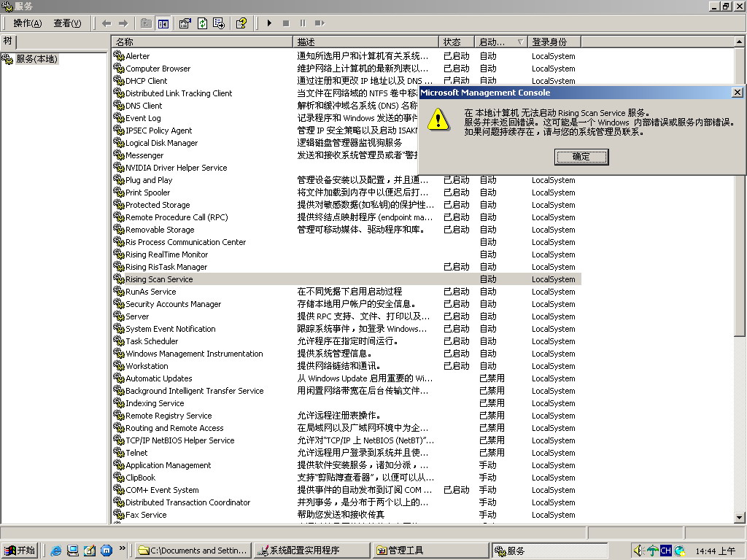The height and width of the screenshot is (560, 747).
Task: Close the Microsoft Management Console dialog
Action: coord(737,93)
